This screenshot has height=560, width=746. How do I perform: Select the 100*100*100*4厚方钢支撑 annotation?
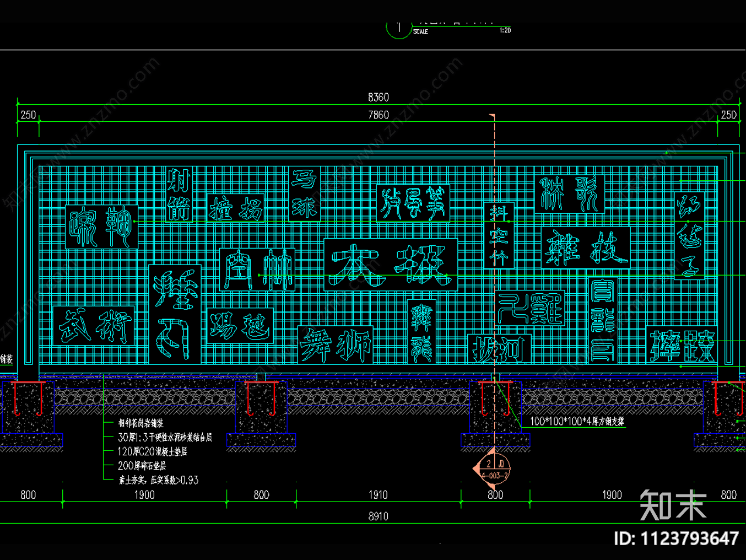577,422
